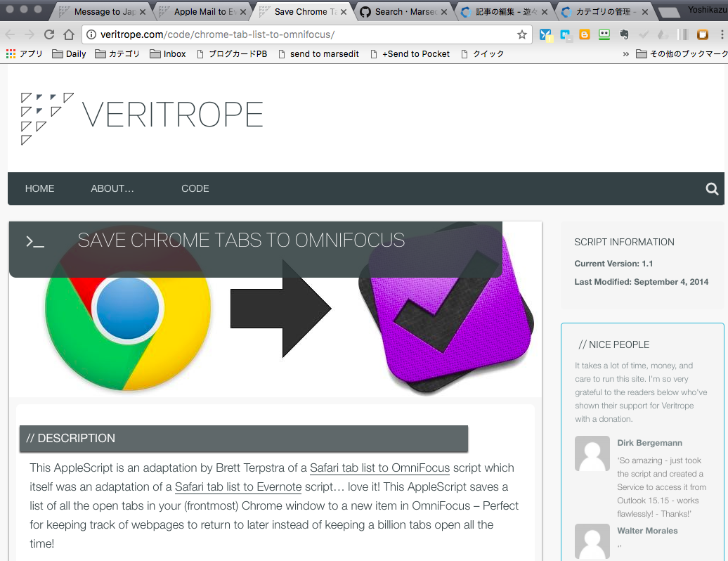Select CODE in the site navigation
Image resolution: width=728 pixels, height=561 pixels.
[195, 188]
